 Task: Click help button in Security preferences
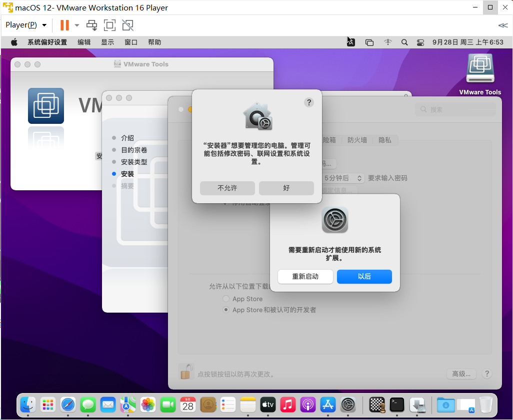[x=487, y=374]
